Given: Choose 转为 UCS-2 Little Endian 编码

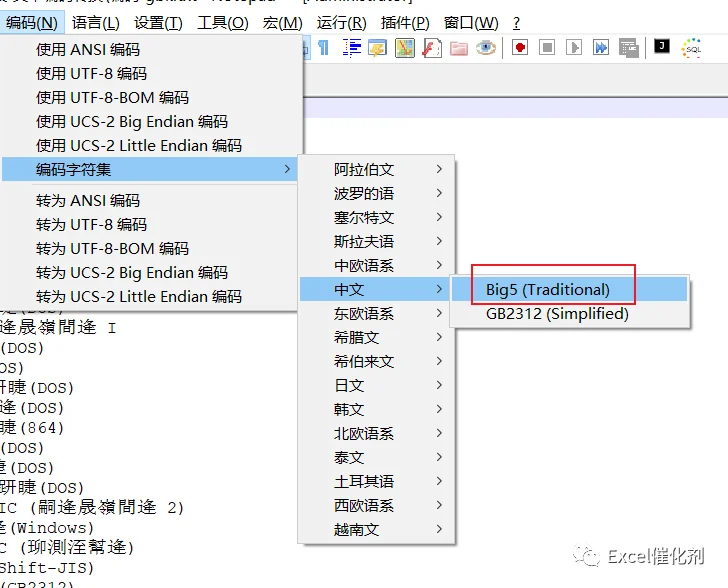Looking at the screenshot, I should pyautogui.click(x=150, y=297).
